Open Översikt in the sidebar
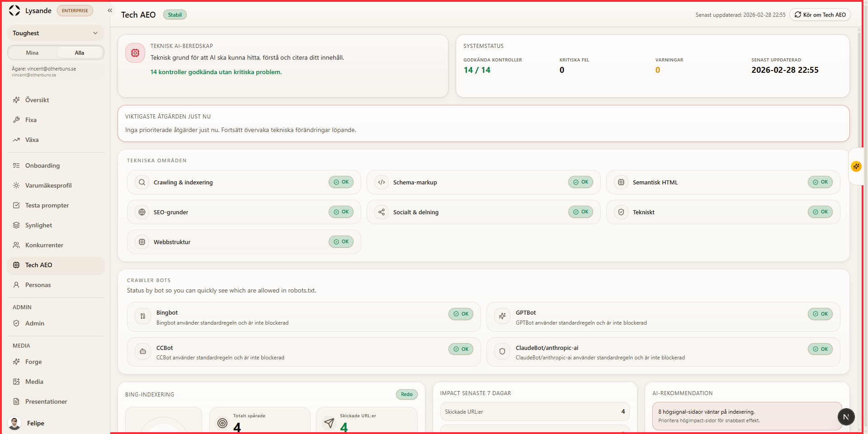868x434 pixels. (56, 100)
